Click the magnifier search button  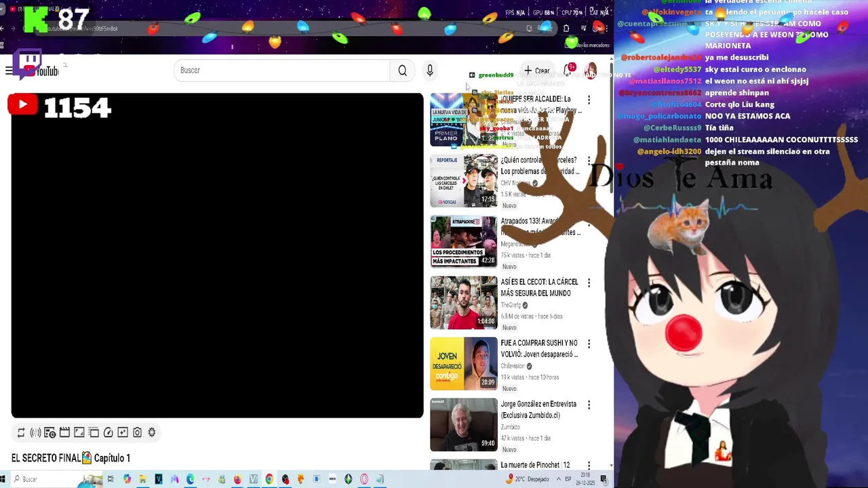coord(403,70)
